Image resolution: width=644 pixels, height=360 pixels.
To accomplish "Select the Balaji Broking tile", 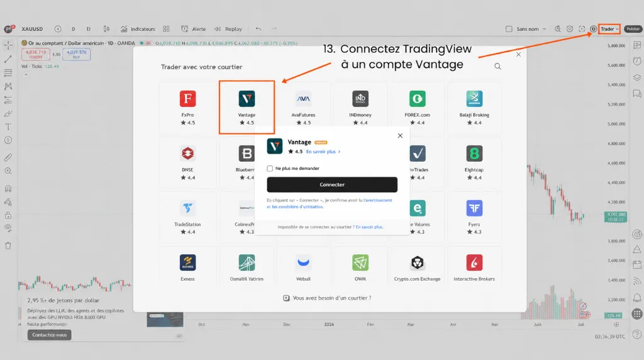I will 474,108.
